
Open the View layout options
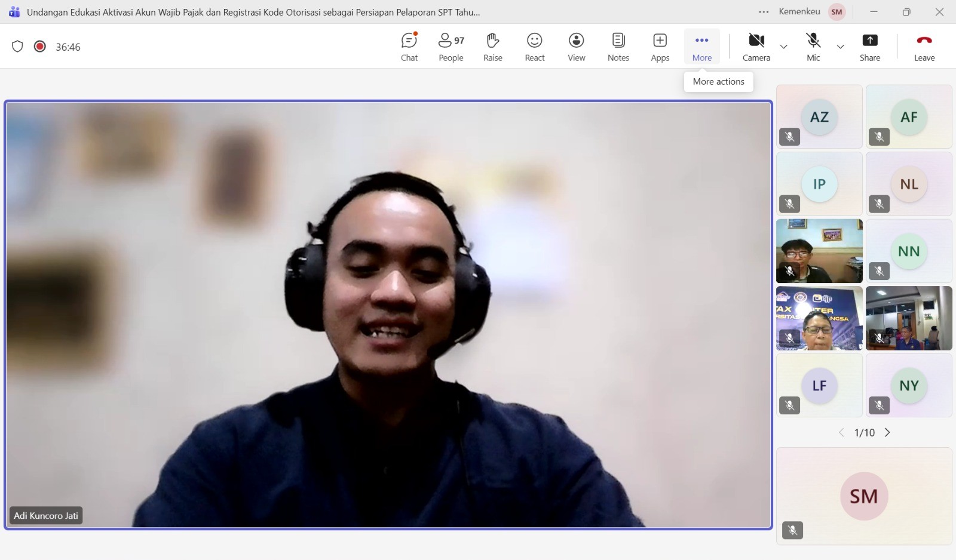coord(576,47)
